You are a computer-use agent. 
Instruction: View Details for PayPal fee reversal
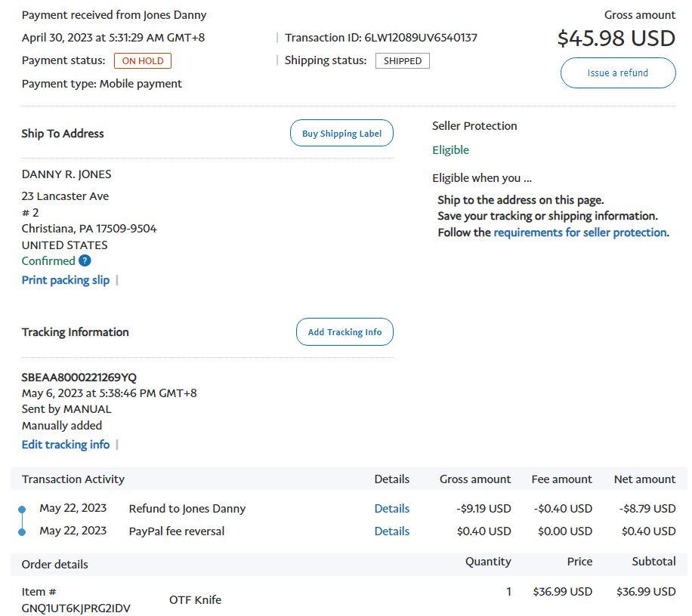391,531
